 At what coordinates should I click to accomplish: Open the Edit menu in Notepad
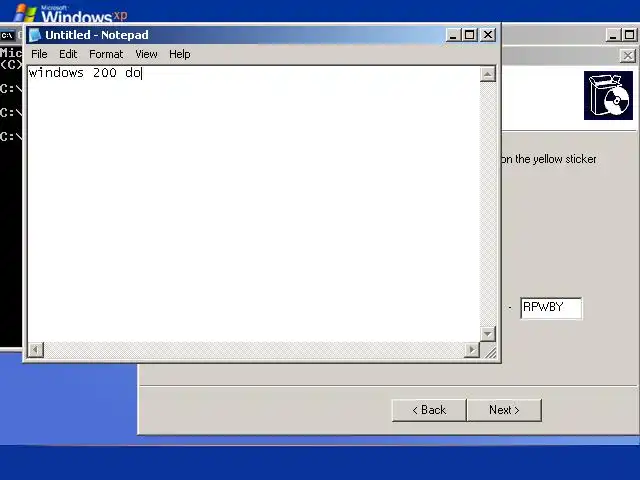click(x=68, y=54)
